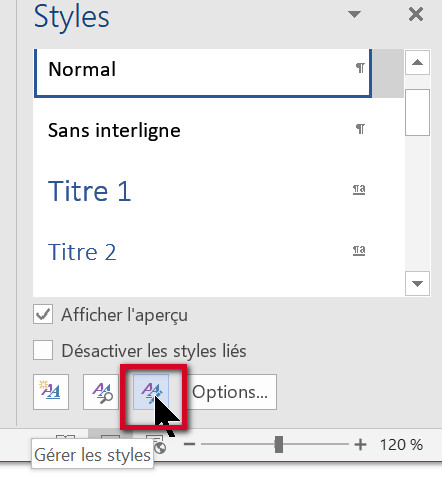Click the zoom slider handle

coord(279,444)
